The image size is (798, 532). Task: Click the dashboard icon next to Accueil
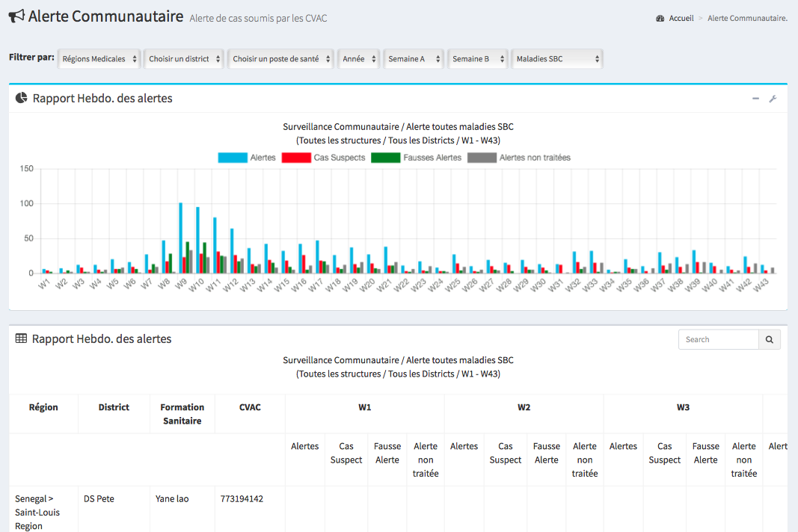660,19
